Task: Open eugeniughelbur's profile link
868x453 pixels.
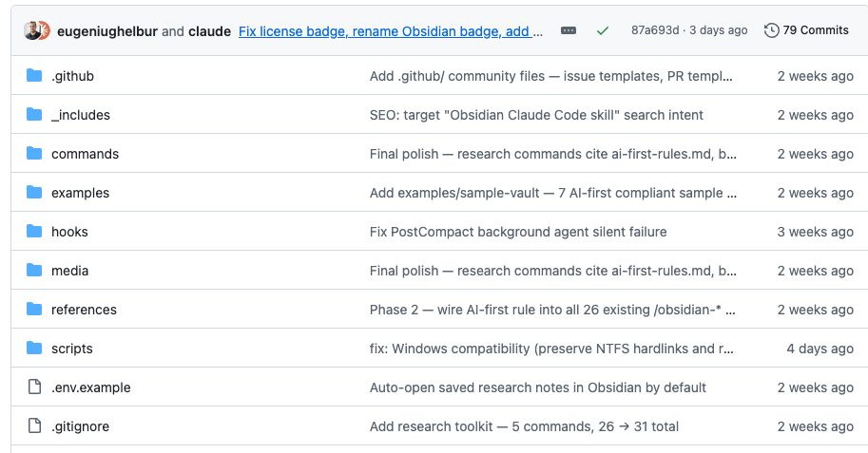Action: 107,31
